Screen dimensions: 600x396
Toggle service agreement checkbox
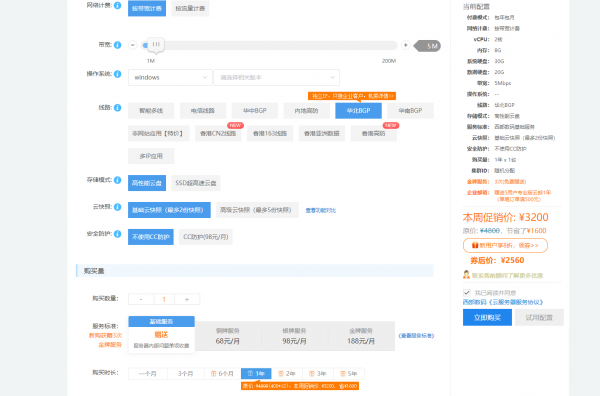click(x=466, y=293)
